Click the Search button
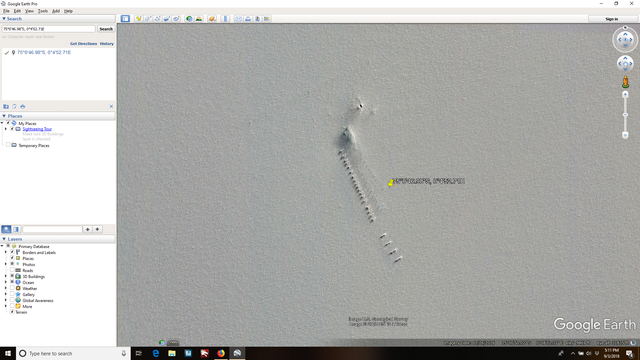 [x=106, y=29]
